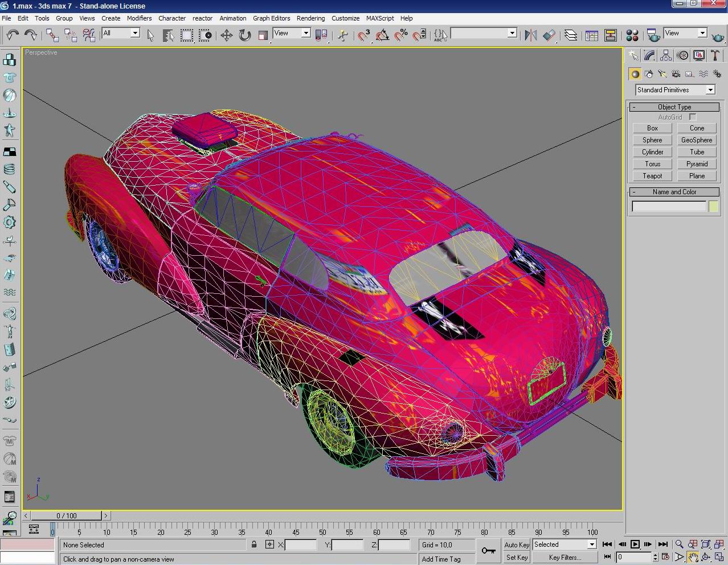Toggle Auto Key animation mode
728x565 pixels.
coord(516,544)
